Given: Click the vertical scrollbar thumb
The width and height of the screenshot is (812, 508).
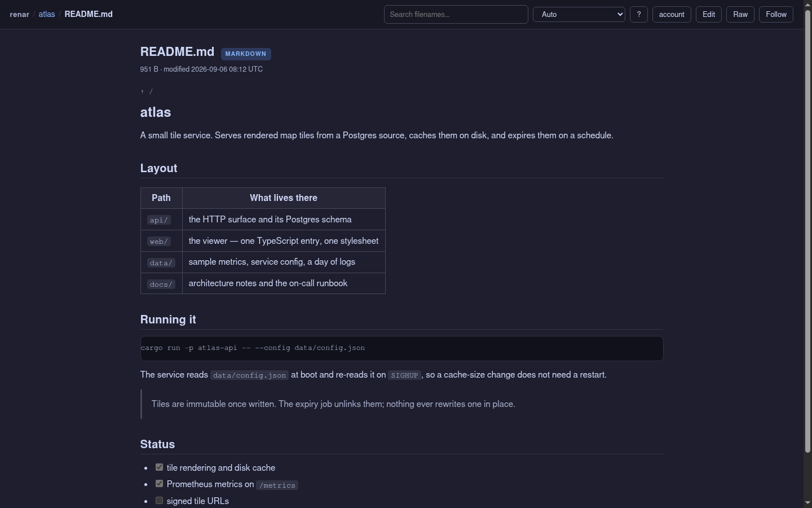Looking at the screenshot, I should 807,231.
